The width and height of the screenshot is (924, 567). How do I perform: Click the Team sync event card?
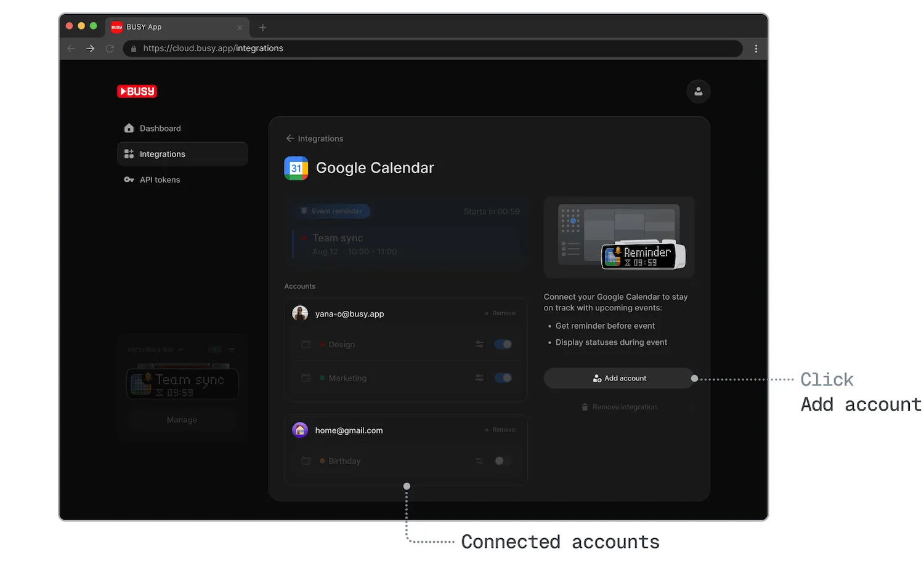[406, 244]
